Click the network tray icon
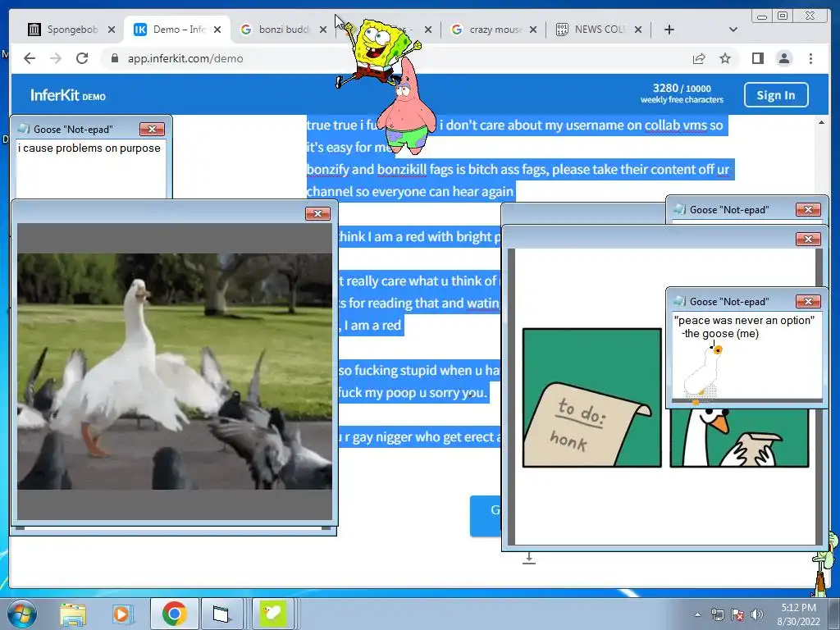 (x=717, y=614)
